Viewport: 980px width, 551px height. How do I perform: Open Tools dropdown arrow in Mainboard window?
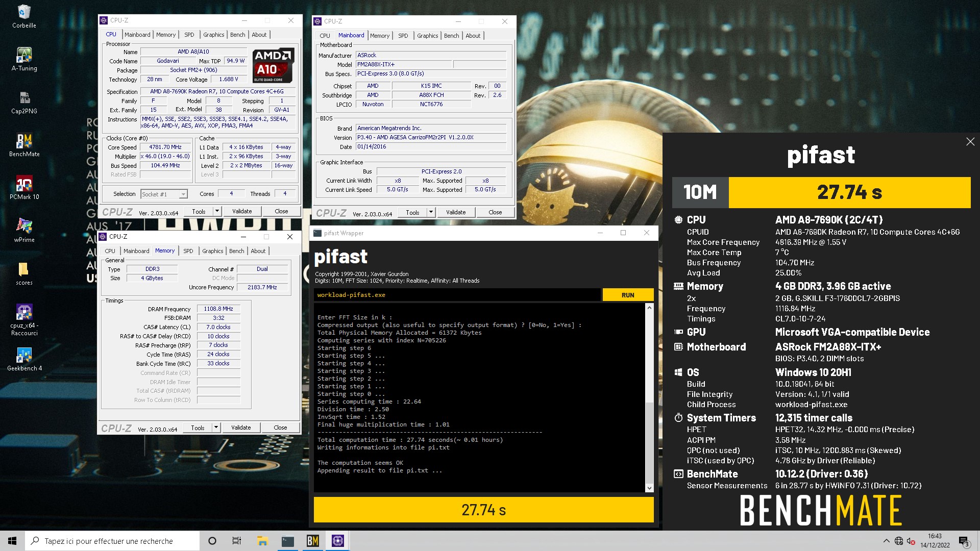431,212
